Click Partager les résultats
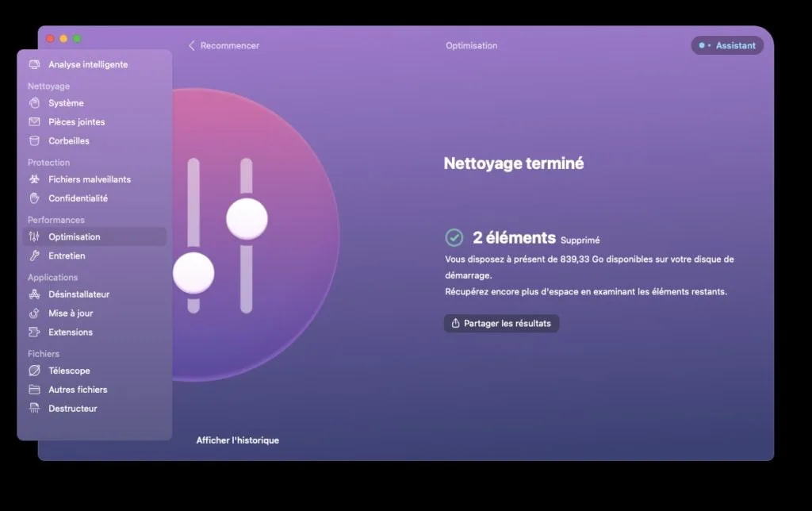 (x=501, y=323)
